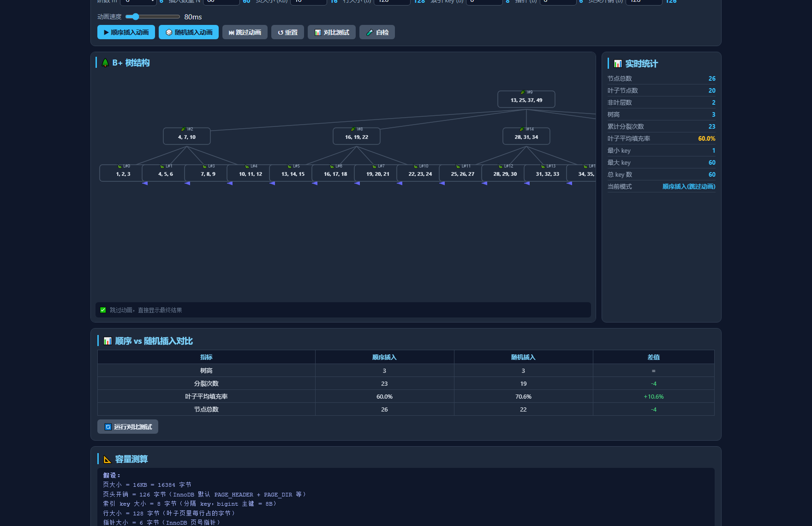This screenshot has height=526, width=812.
Task: Click the tree icon in the B+ 树结构 header
Action: (x=105, y=63)
